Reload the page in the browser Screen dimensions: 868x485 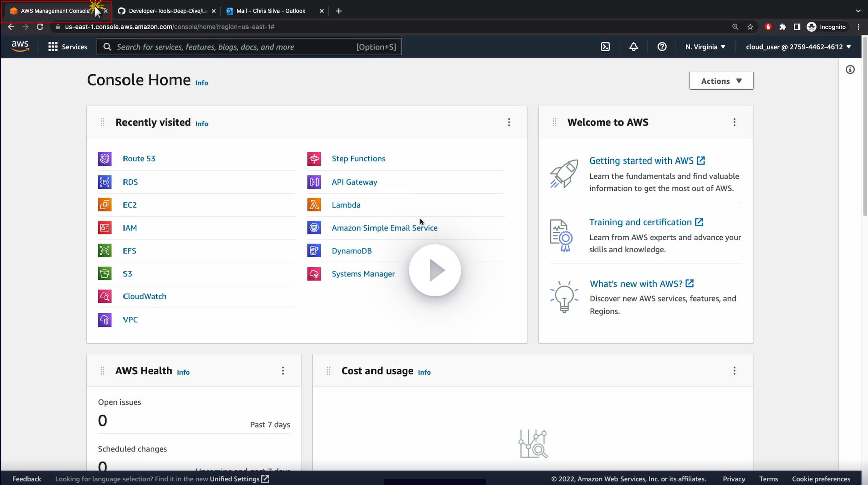pos(40,27)
